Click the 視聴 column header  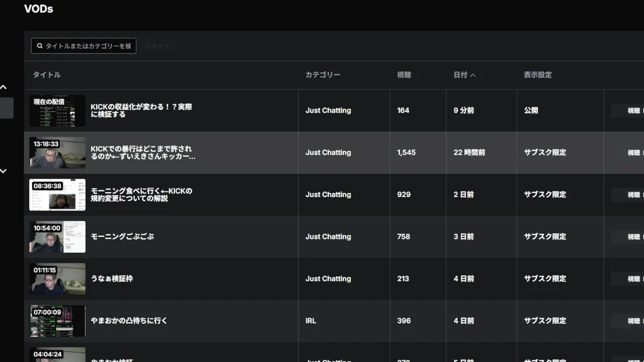pos(404,75)
